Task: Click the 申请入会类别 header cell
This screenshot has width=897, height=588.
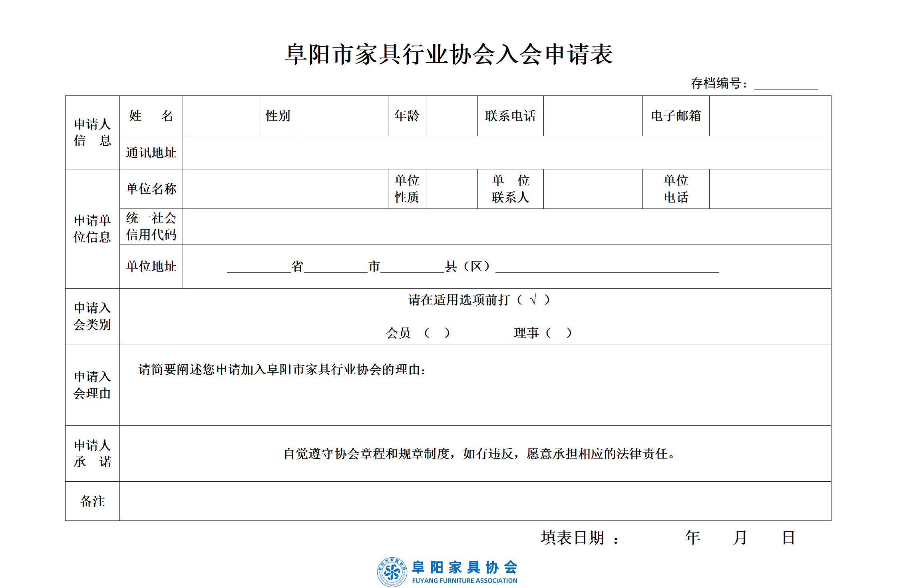Action: (92, 316)
